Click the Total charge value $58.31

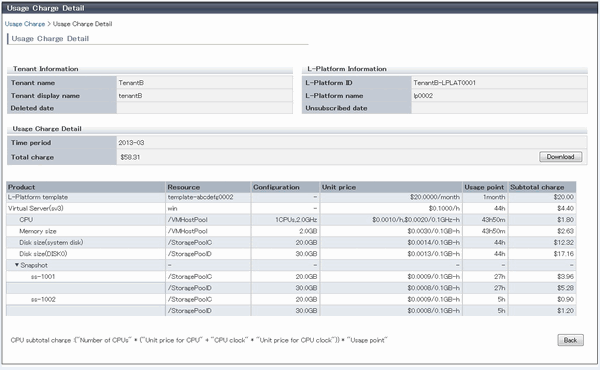click(x=130, y=157)
